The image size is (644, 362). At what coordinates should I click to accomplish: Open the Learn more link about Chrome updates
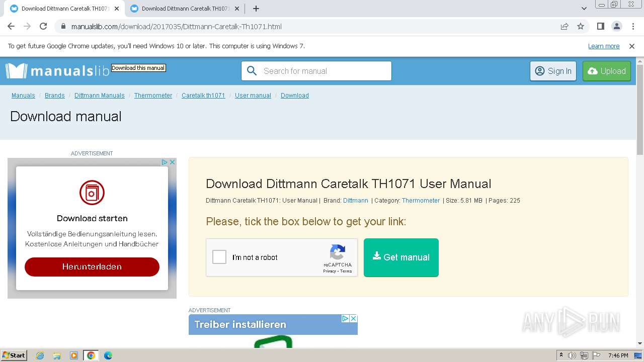click(x=604, y=46)
